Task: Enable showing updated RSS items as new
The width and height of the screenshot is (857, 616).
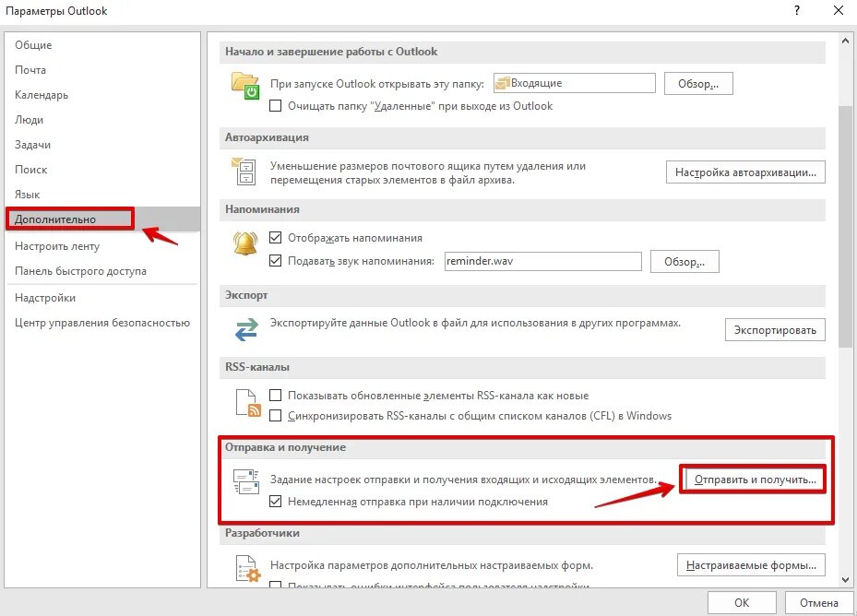Action: (x=276, y=395)
